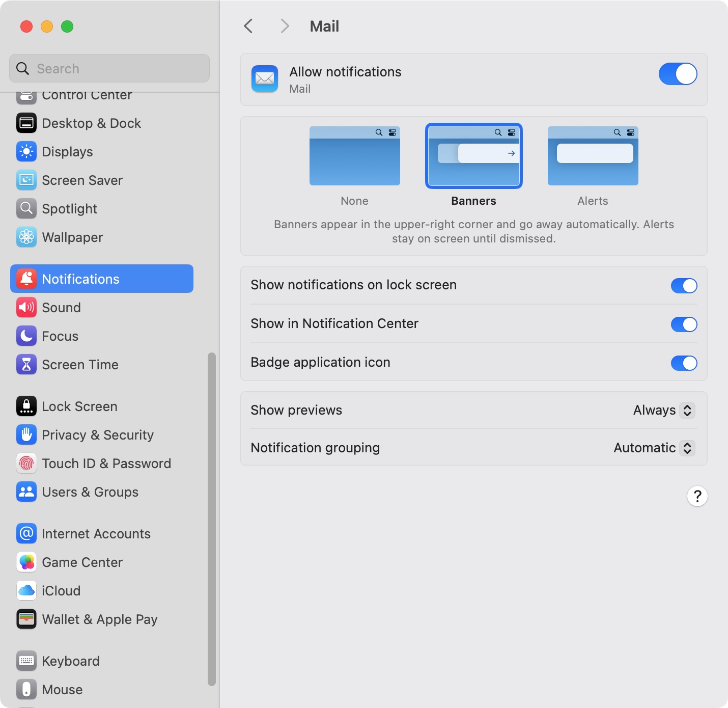
Task: Click the Touch ID fingerprint icon
Action: click(26, 464)
